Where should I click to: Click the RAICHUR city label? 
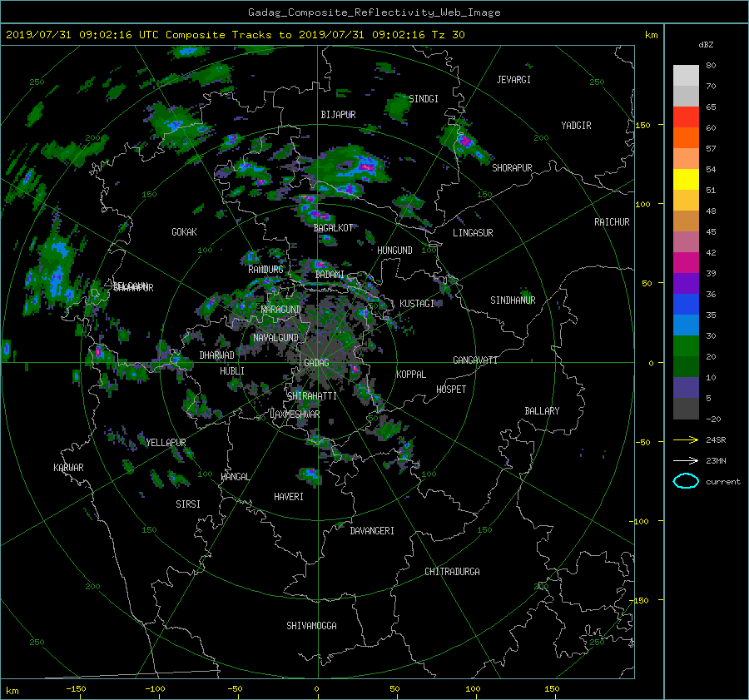[612, 222]
